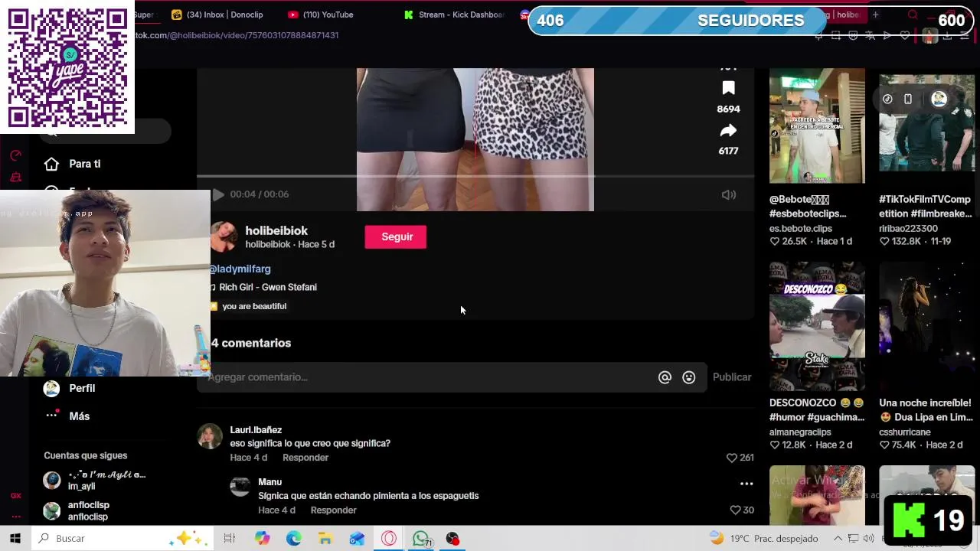Viewport: 980px width, 551px height.
Task: Click the bookmark icon above 8694
Action: [x=728, y=88]
